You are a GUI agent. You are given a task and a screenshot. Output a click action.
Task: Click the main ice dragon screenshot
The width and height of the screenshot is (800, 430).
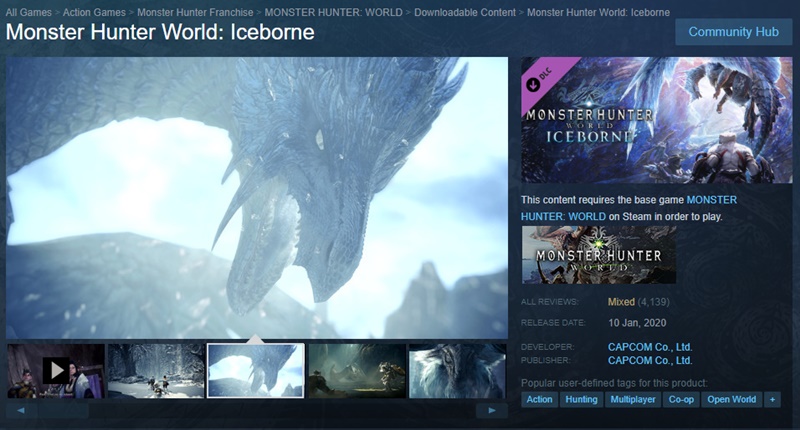click(257, 197)
